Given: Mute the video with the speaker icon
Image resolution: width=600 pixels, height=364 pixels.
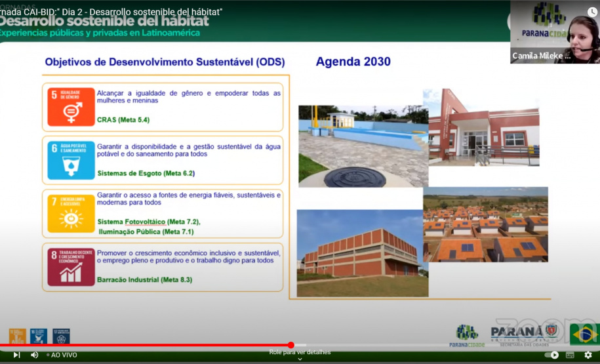Looking at the screenshot, I should click(35, 355).
